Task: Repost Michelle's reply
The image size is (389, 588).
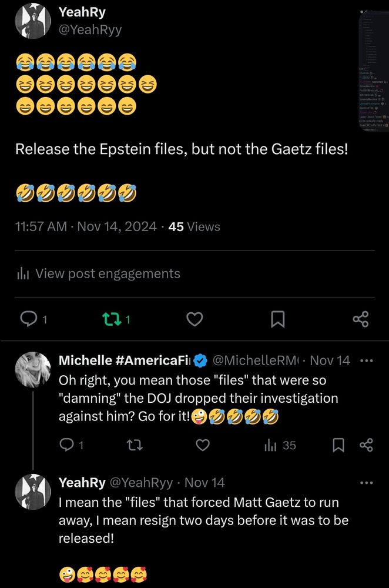Action: [135, 445]
